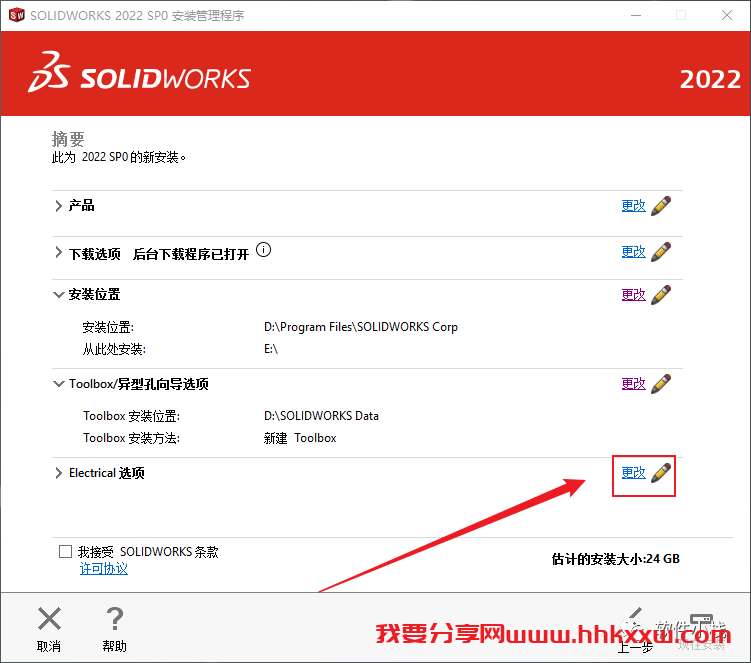The width and height of the screenshot is (751, 663).
Task: Click the 新建 Toolbox install method text
Action: point(300,438)
